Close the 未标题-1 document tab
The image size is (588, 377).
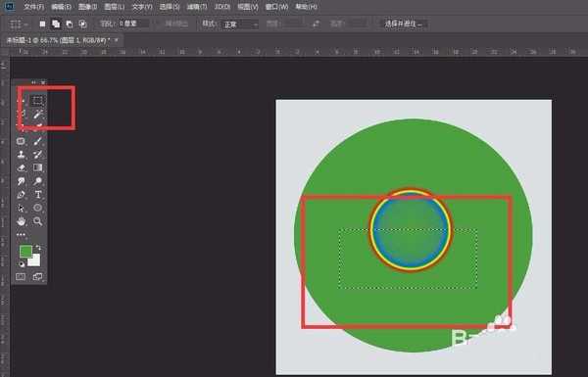[x=117, y=39]
